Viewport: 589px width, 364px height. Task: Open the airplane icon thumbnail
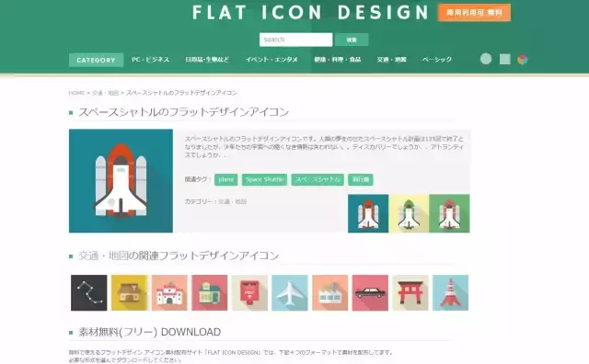[x=290, y=292]
